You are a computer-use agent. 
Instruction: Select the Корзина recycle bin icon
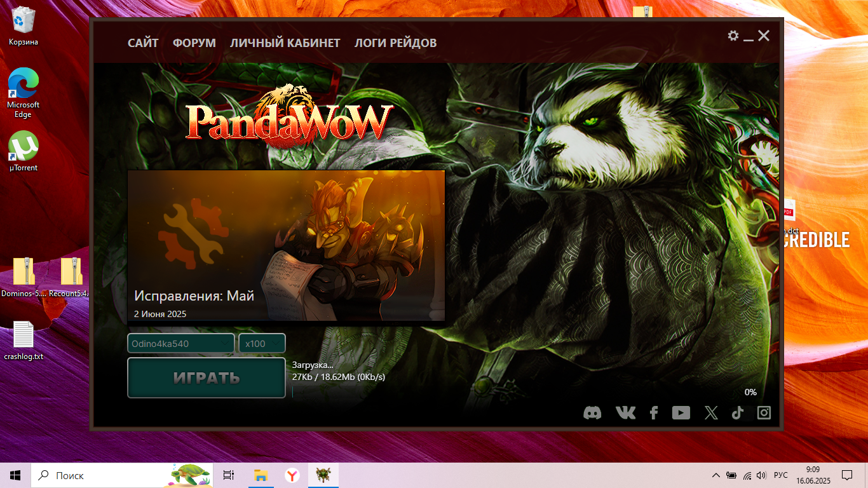click(x=24, y=26)
